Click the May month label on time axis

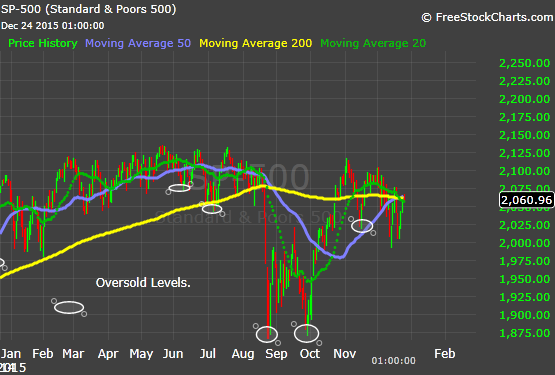(141, 354)
